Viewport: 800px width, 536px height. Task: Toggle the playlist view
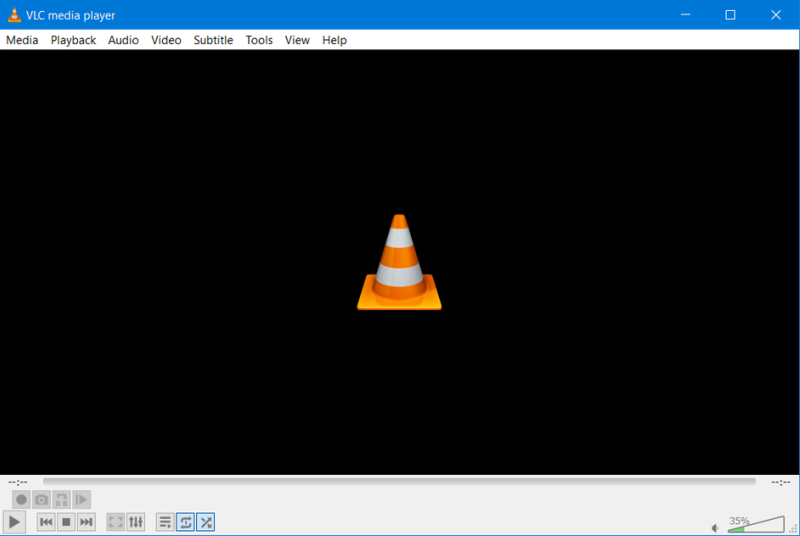click(x=165, y=522)
